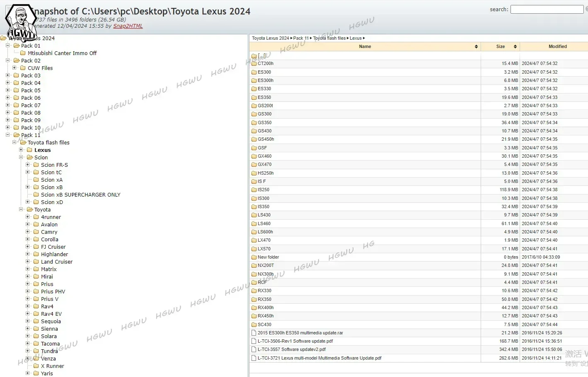Viewport: 588px width, 377px height.
Task: Click the Name column sort arrows
Action: tap(476, 47)
